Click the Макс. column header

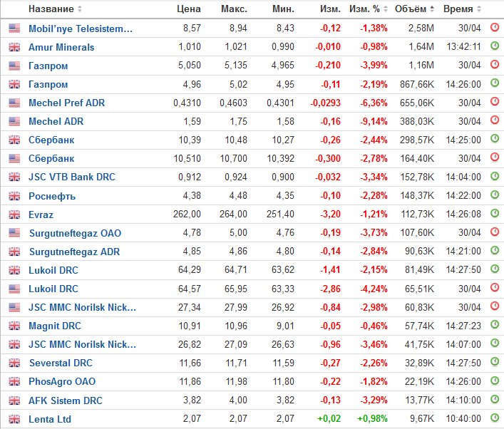point(234,9)
